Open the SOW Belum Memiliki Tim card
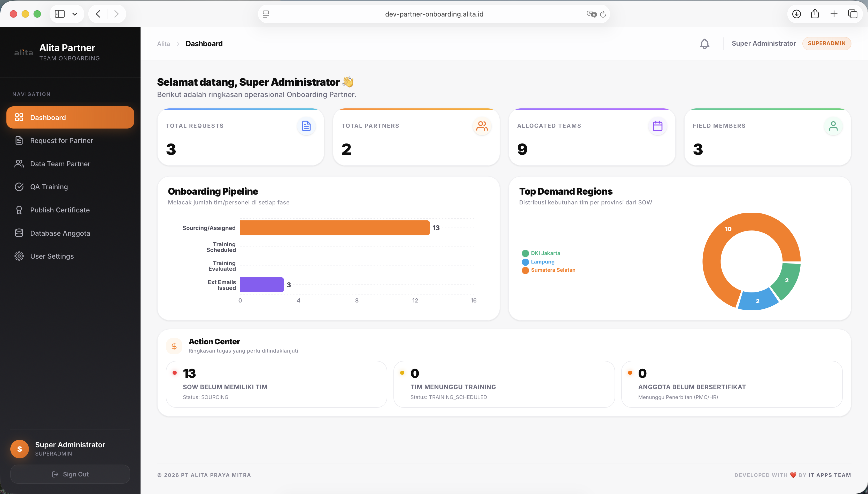This screenshot has height=494, width=868. 276,384
